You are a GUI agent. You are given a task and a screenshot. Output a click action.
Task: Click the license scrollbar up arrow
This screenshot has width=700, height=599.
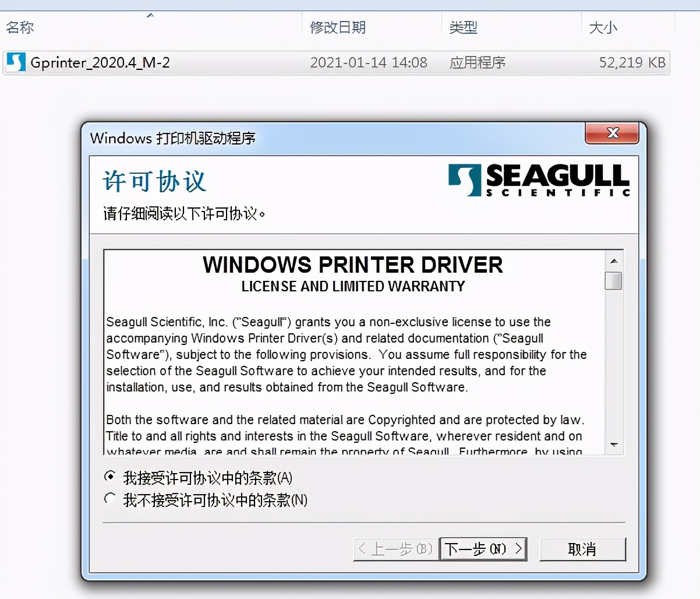[614, 260]
